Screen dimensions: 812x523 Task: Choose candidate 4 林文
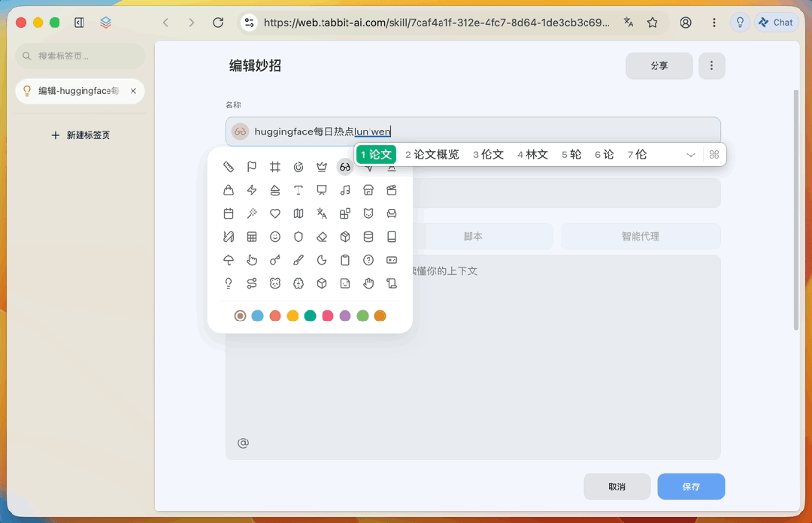tap(532, 154)
